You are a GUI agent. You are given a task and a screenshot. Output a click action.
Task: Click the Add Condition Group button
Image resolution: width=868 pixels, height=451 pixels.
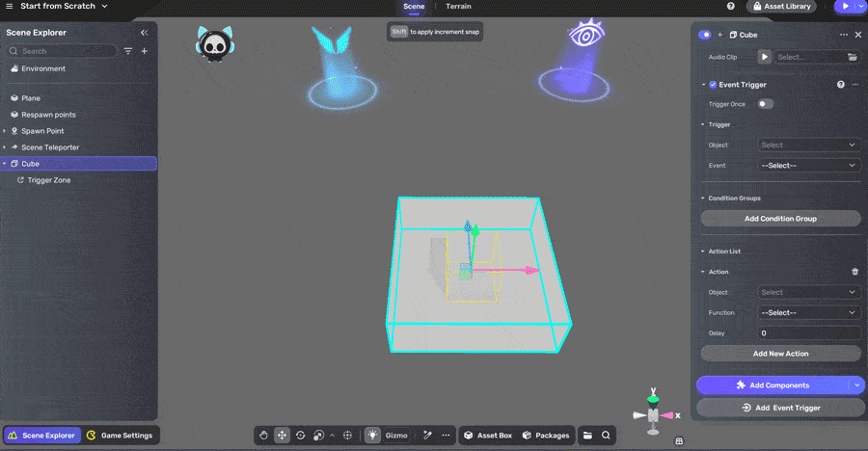pyautogui.click(x=780, y=219)
